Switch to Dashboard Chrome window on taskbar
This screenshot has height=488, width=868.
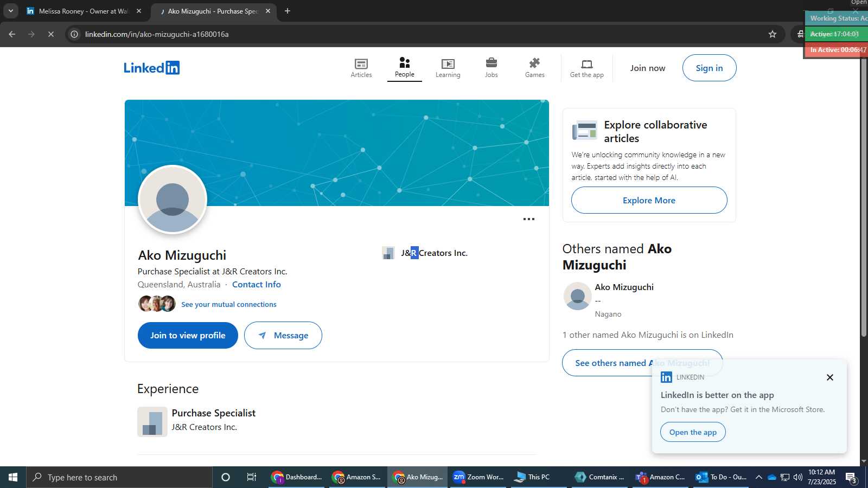coord(297,477)
